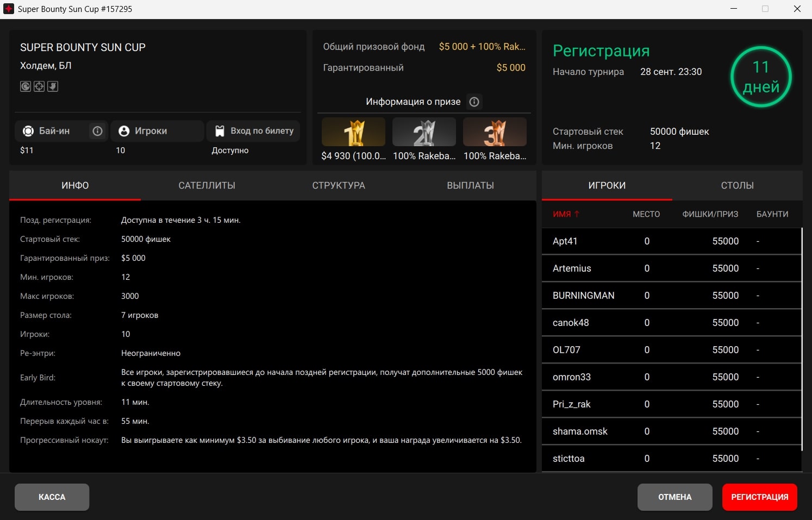Switch to the САТЕЛЛИТЫ tab

pos(207,186)
